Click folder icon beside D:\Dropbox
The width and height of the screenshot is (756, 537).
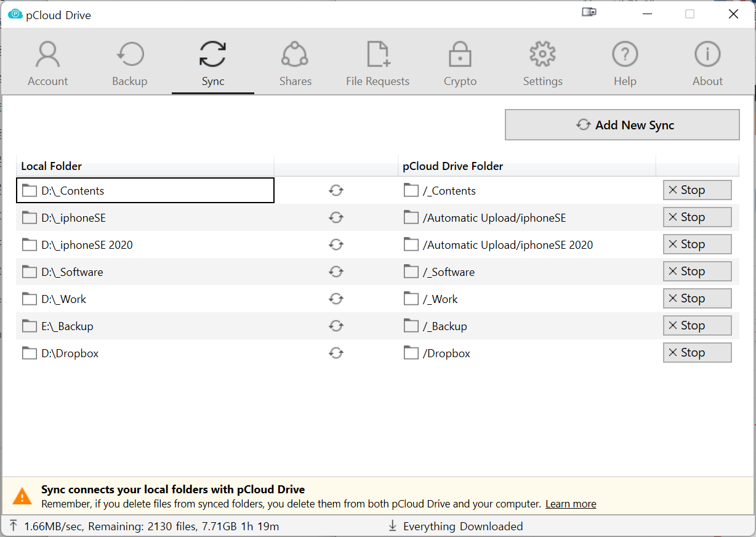(30, 353)
